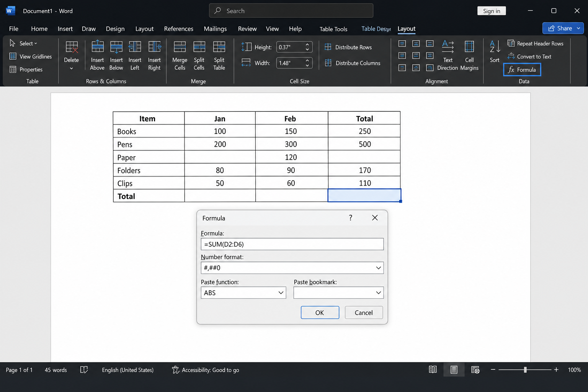
Task: Choose Align Bottom Right alignment icon
Action: 430,68
